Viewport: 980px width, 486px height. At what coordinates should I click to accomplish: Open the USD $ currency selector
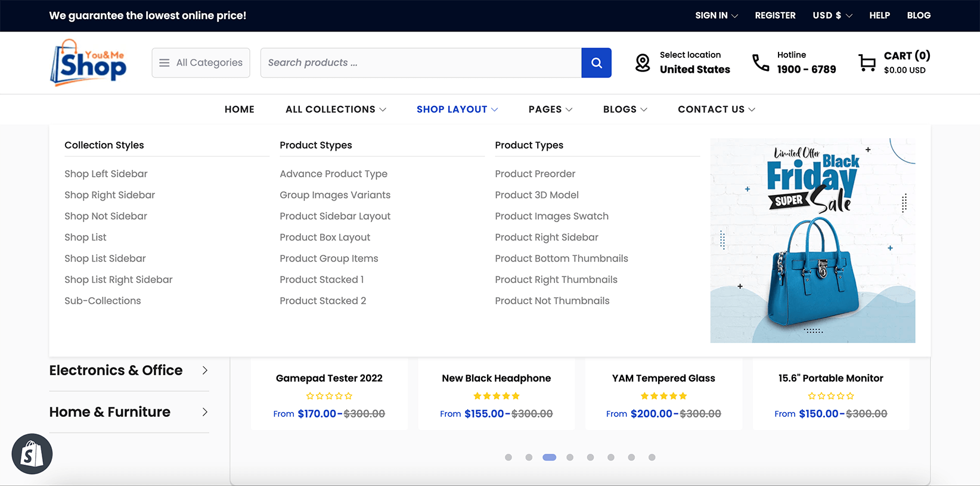point(832,15)
